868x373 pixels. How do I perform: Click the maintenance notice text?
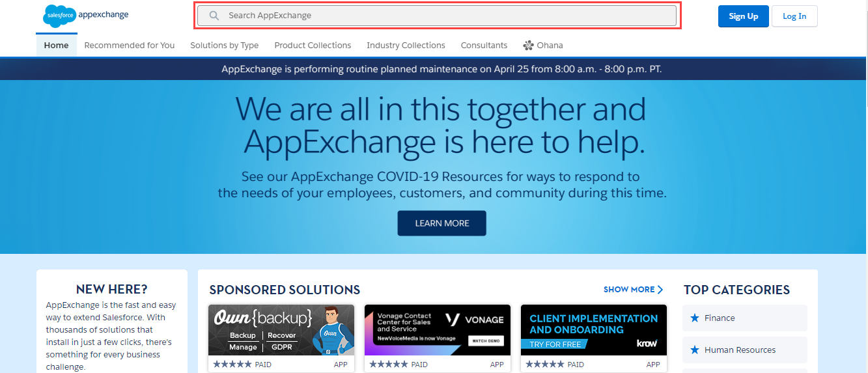coord(441,69)
